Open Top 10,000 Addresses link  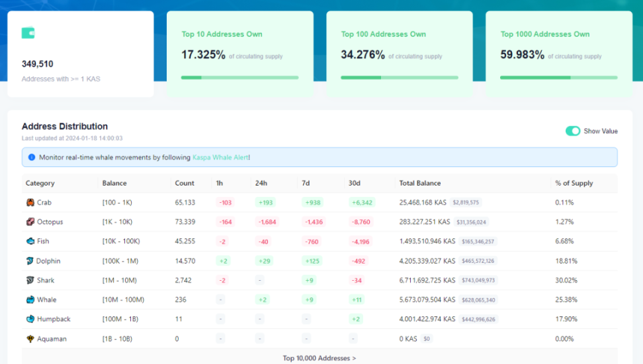(320, 358)
